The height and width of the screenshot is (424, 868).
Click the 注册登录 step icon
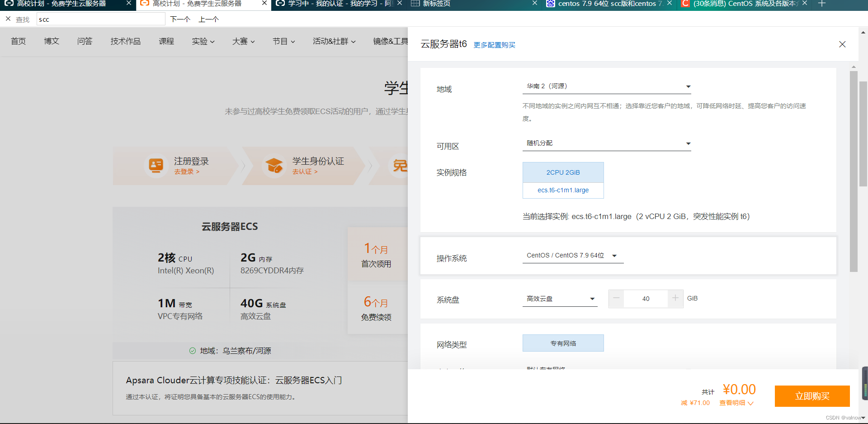pyautogui.click(x=156, y=166)
